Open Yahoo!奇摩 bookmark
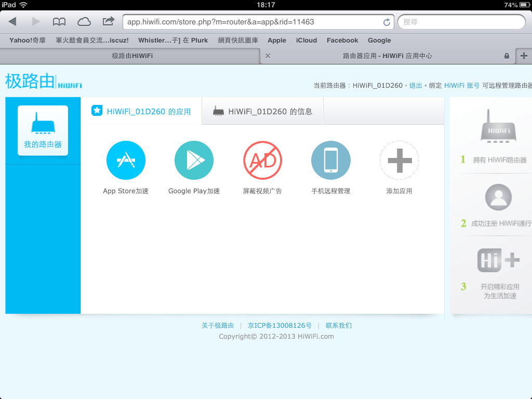 28,41
